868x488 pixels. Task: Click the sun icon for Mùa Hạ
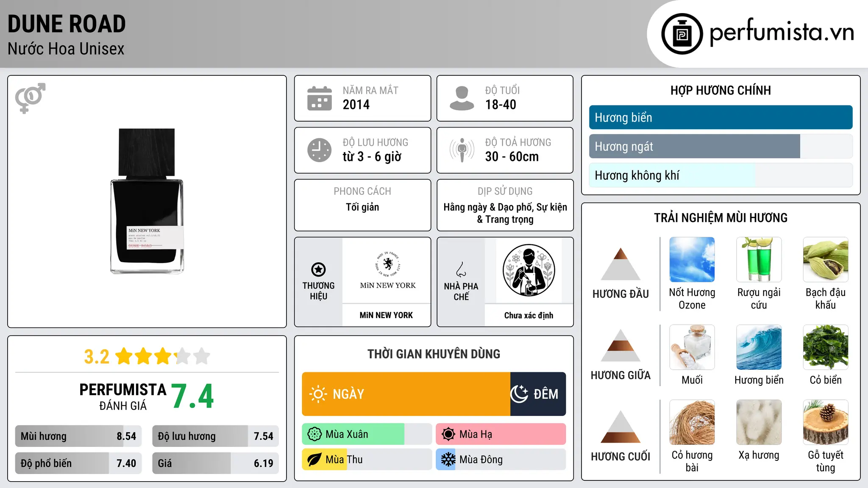click(448, 434)
